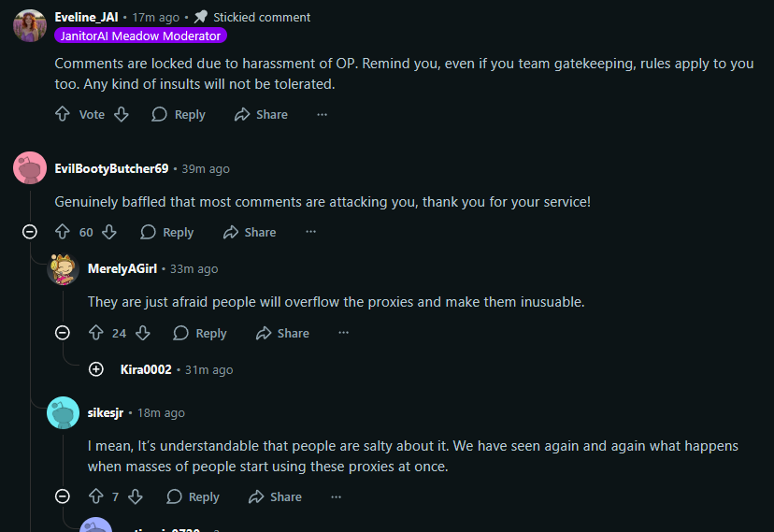Downvote Eveline_JAI's stickied comment
774x532 pixels.
pos(121,114)
